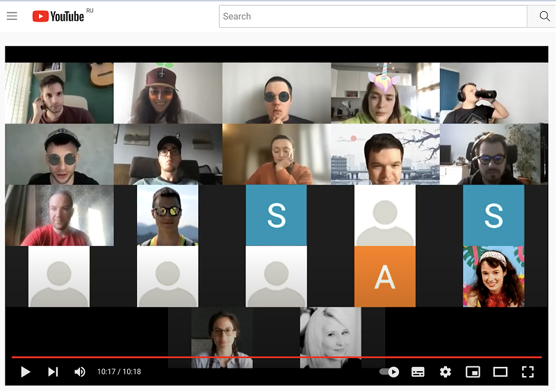Click the orange 'A' participant tile

pos(385,277)
